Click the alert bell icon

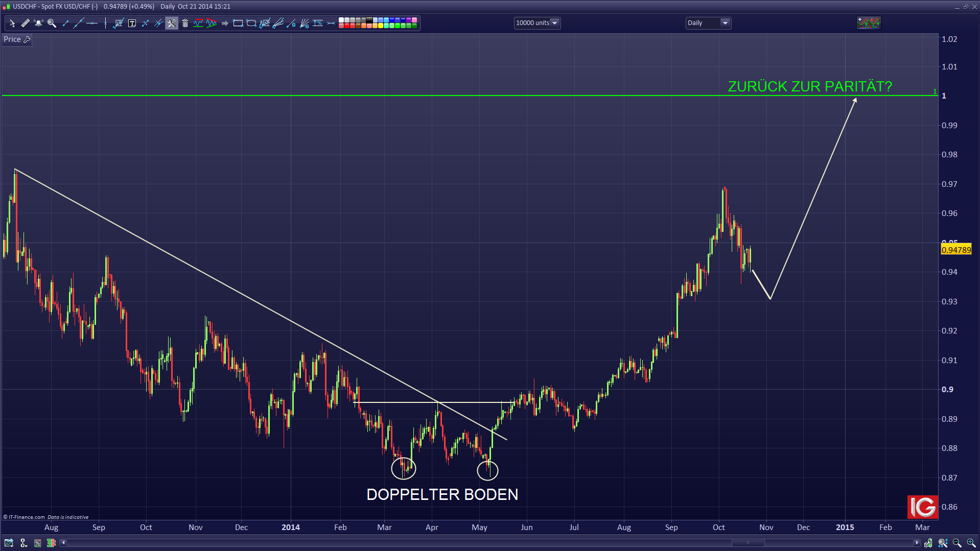[38, 23]
